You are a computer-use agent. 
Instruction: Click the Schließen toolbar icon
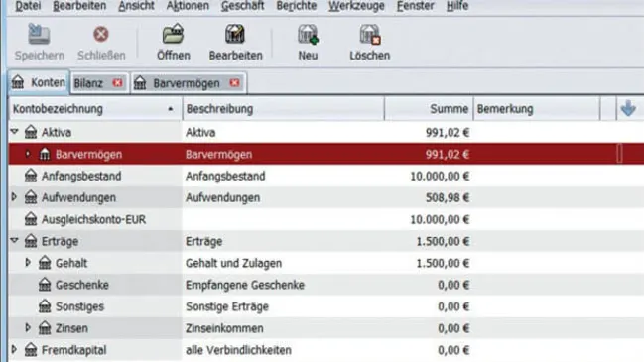click(x=101, y=34)
